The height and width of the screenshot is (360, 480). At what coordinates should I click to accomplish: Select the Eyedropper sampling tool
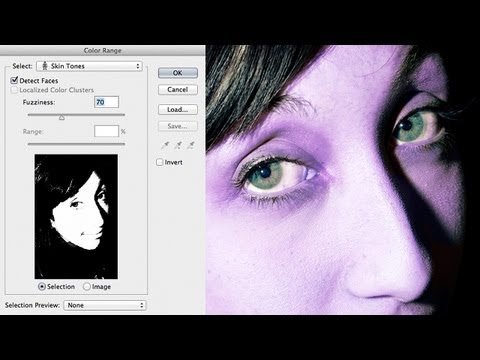165,145
